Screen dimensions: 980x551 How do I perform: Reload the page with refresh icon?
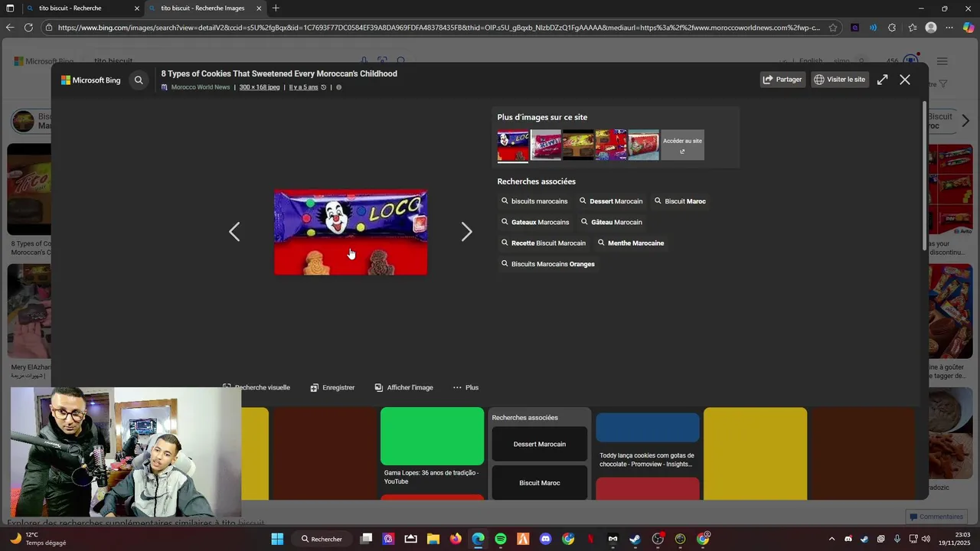[28, 28]
